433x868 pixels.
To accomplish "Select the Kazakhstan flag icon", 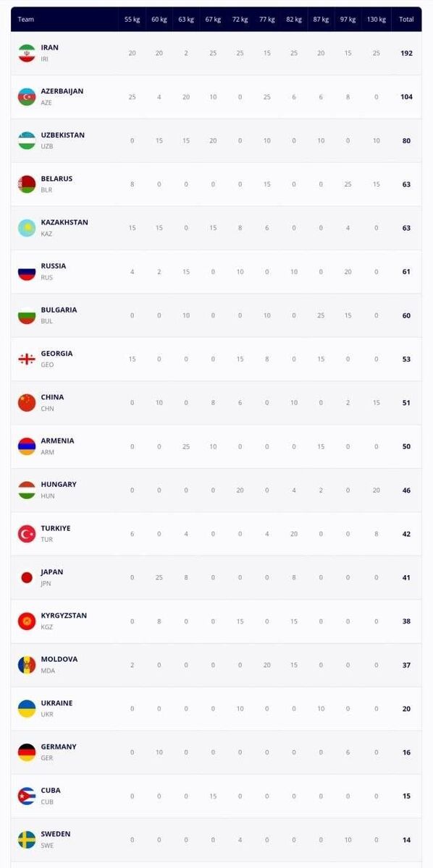I will click(x=27, y=228).
